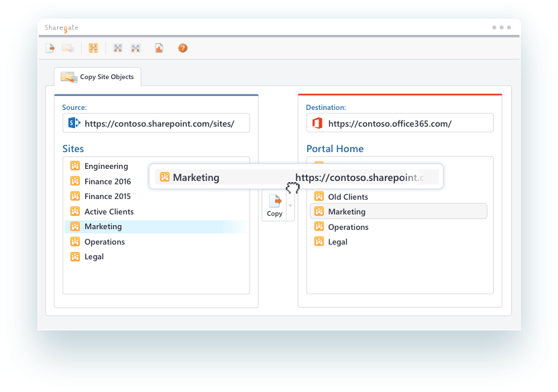Image resolution: width=558 pixels, height=392 pixels.
Task: Click the destination Marketing row site icon
Action: (319, 211)
